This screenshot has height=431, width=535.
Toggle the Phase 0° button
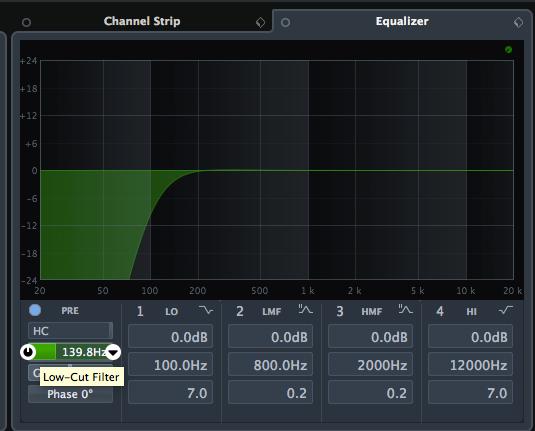tap(70, 394)
